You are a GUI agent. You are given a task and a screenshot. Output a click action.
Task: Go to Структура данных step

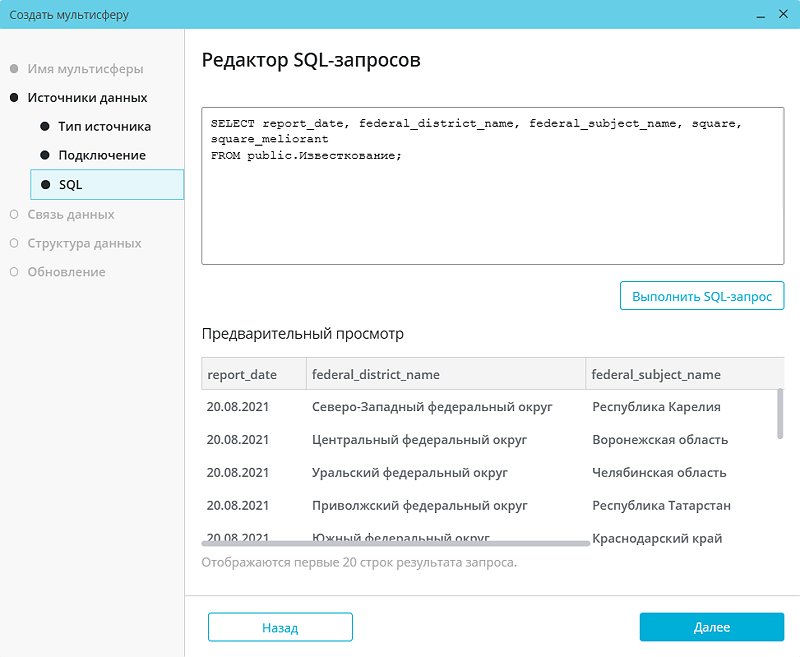pyautogui.click(x=84, y=243)
